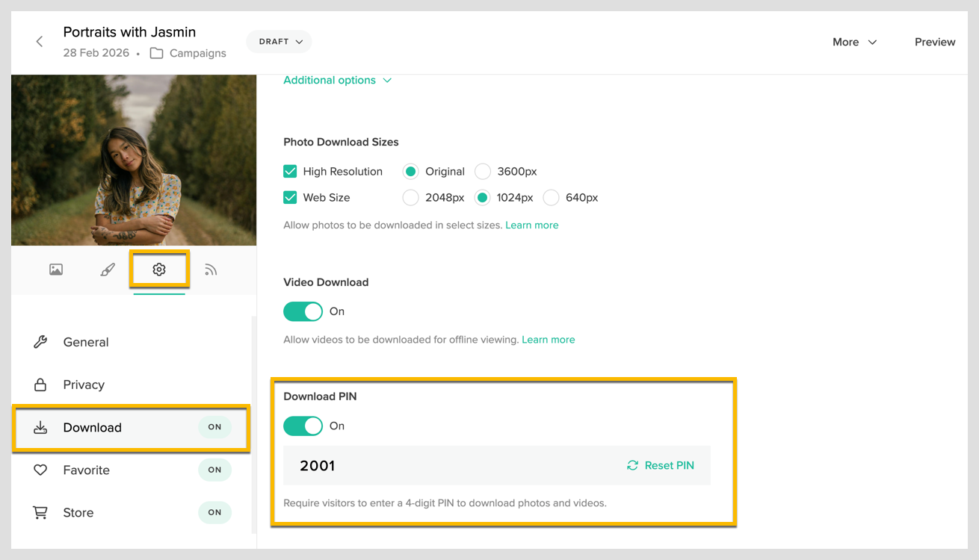
Task: Select the brush design tab icon
Action: pyautogui.click(x=107, y=270)
